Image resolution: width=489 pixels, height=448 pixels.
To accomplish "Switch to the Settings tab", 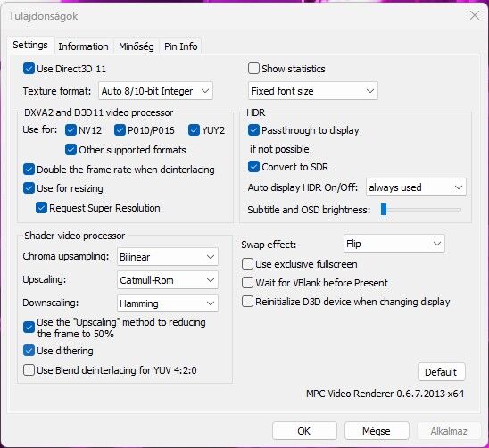I will (30, 46).
